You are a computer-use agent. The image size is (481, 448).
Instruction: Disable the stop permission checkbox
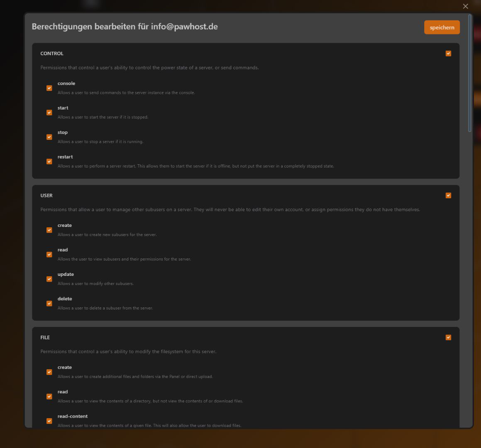tap(49, 137)
